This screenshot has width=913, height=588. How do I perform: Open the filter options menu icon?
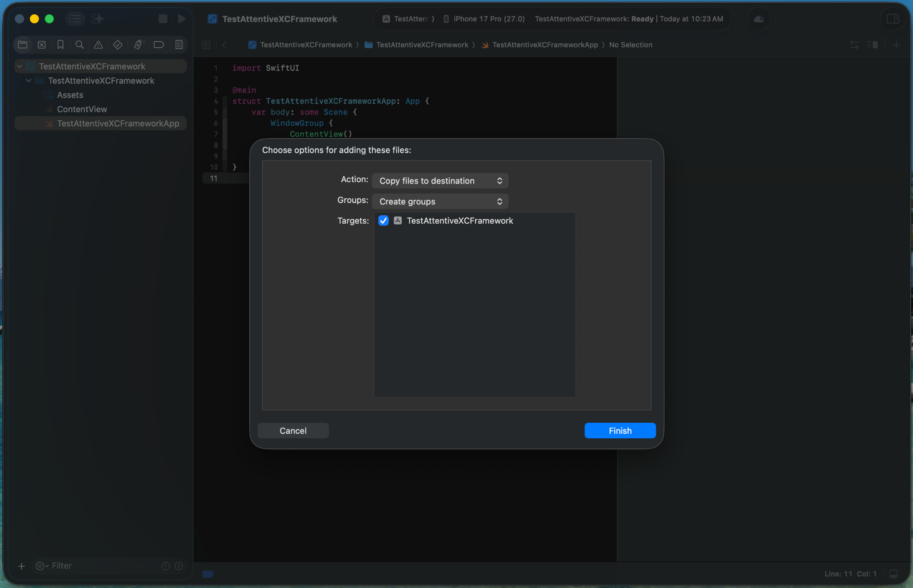click(x=42, y=566)
